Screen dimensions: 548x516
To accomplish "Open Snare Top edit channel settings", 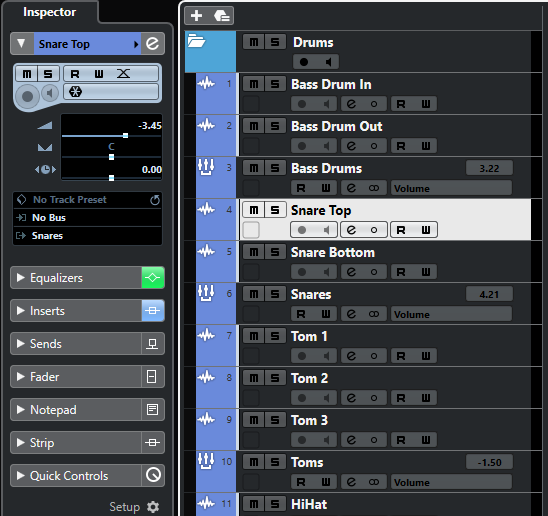I will coord(153,44).
